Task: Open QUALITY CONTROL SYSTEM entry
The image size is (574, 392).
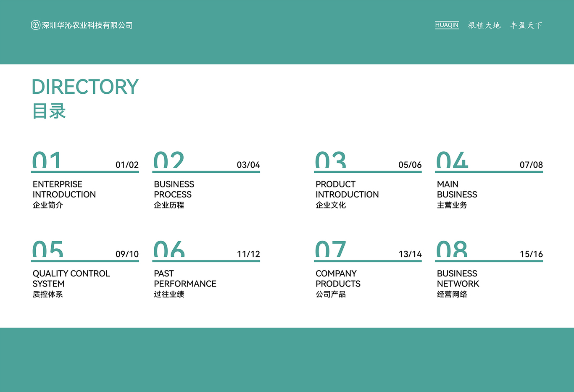Action: click(71, 279)
